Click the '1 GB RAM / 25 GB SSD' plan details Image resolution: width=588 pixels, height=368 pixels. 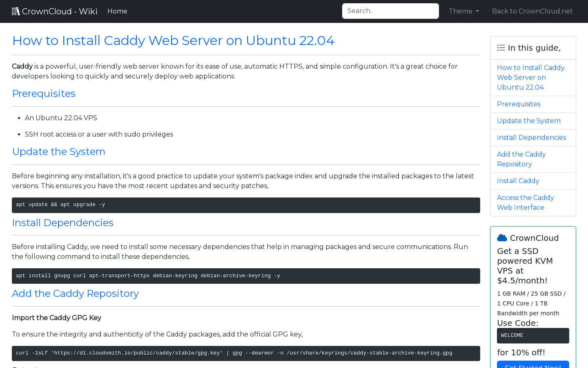coord(531,303)
